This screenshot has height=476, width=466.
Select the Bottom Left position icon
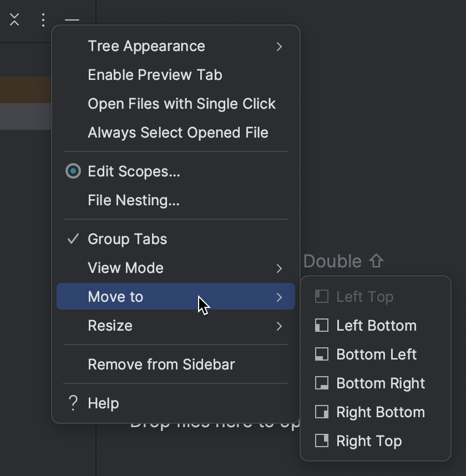[x=322, y=355]
